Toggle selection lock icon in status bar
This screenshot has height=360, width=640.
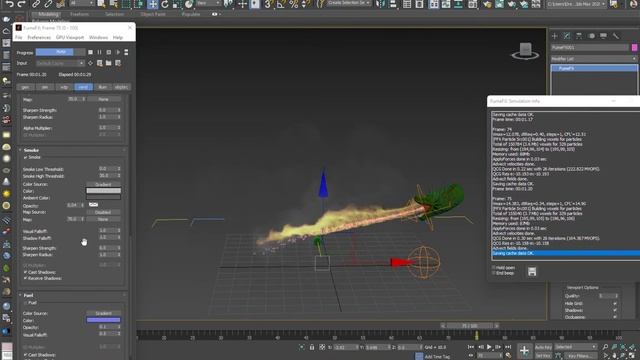point(312,347)
